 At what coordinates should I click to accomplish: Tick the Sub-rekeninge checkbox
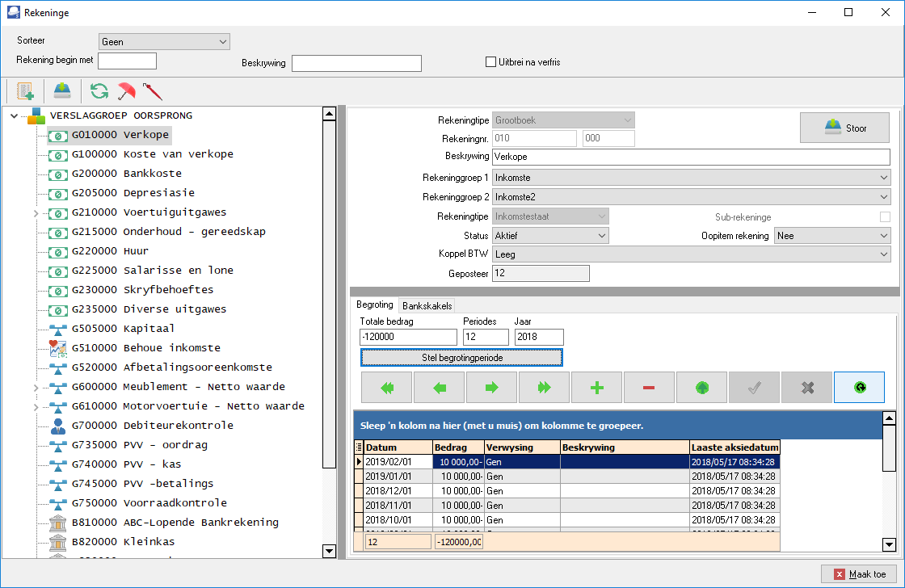point(885,217)
